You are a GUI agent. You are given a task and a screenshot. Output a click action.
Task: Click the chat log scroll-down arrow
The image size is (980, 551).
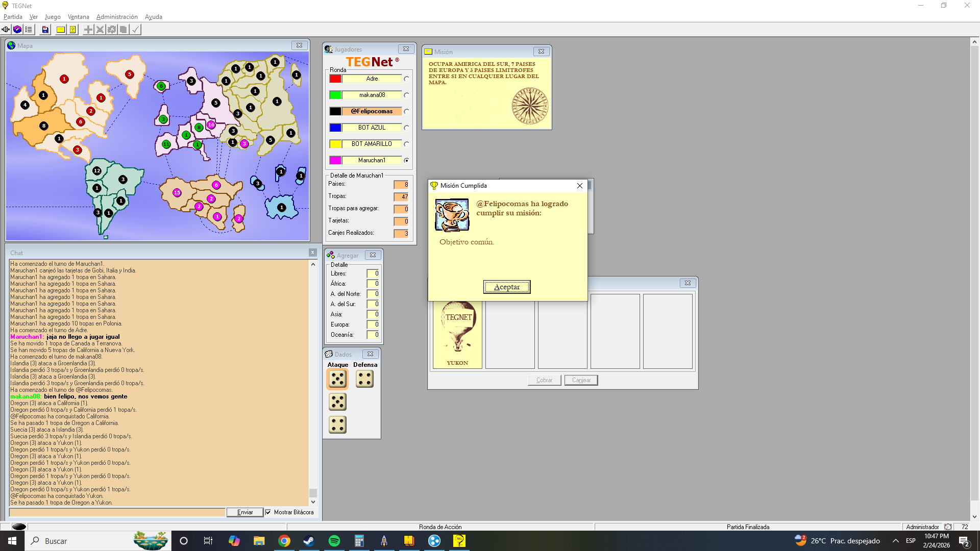tap(313, 502)
